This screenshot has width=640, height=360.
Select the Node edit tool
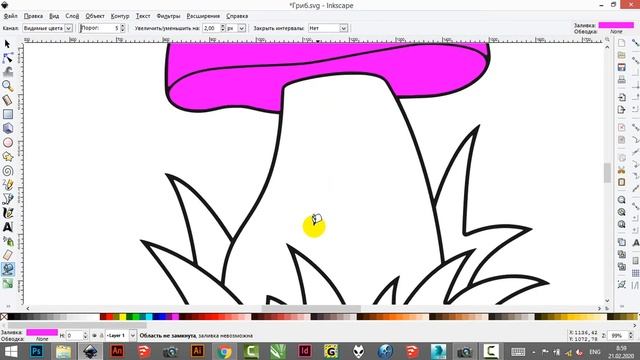pyautogui.click(x=7, y=58)
